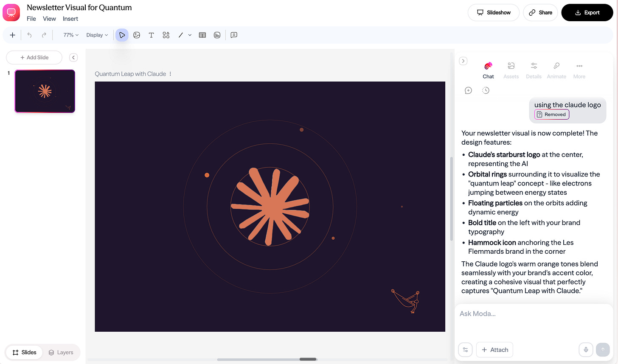Click the plus add button in toolbar

pos(13,35)
